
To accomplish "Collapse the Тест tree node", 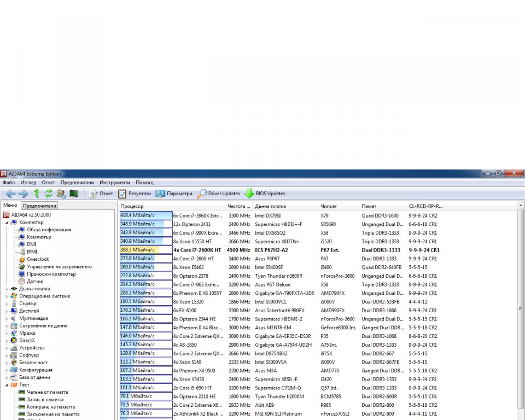I will (7, 385).
